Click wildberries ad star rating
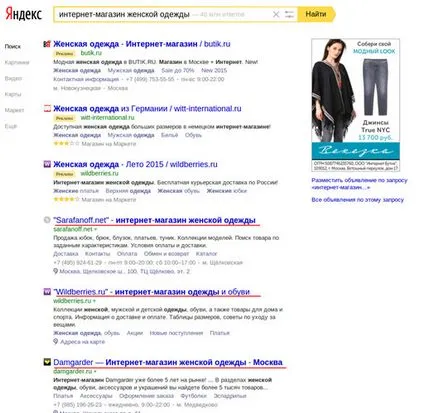 [66, 199]
